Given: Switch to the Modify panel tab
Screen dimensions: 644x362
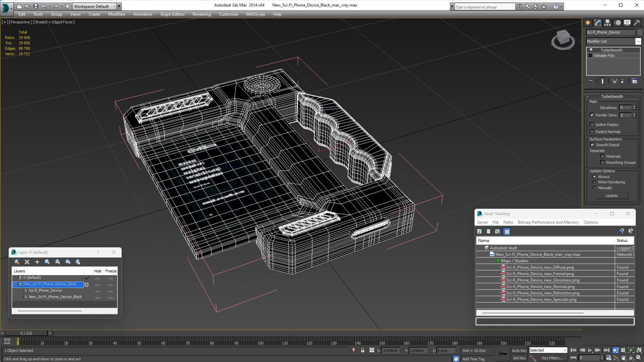Looking at the screenshot, I should 598,23.
